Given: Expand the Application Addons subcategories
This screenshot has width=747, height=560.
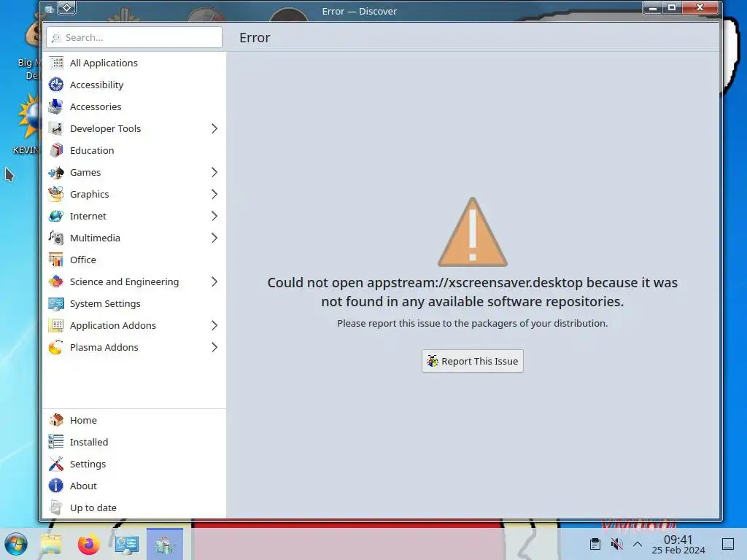Looking at the screenshot, I should pos(214,326).
